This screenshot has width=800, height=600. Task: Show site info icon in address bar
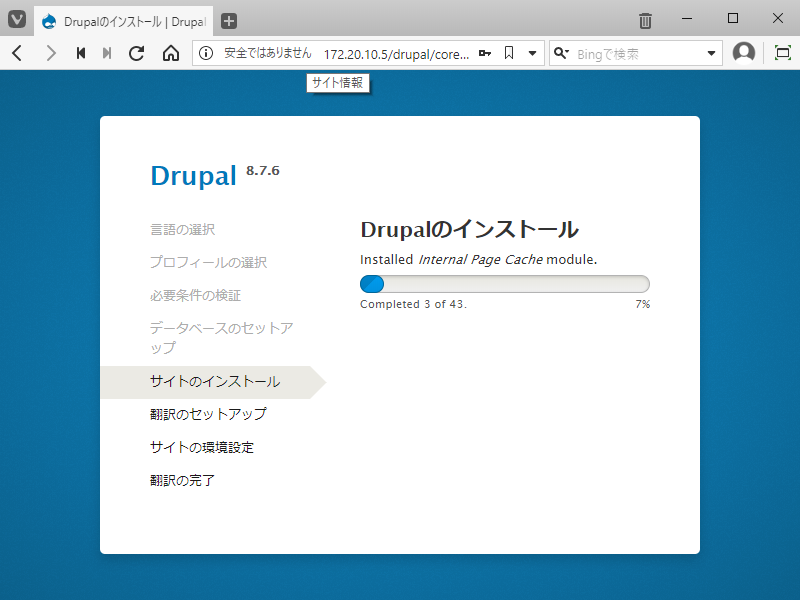[206, 53]
